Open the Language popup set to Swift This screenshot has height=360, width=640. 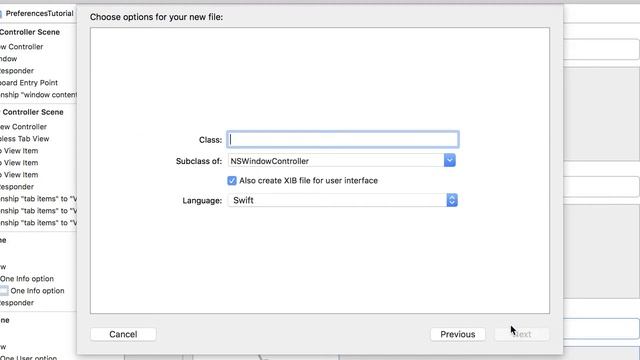point(342,200)
